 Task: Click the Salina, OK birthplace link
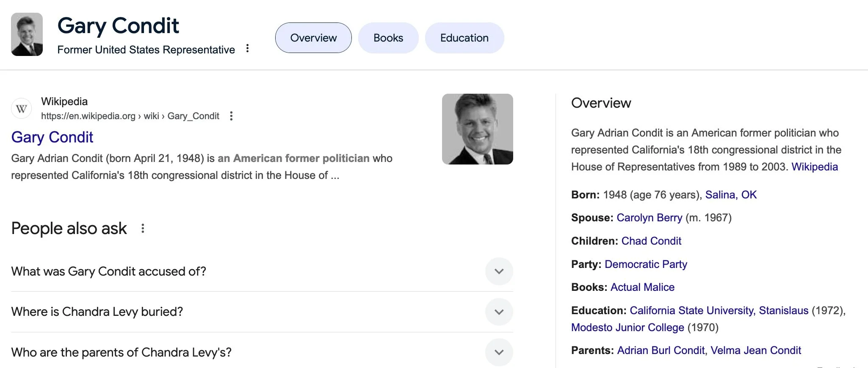(x=730, y=195)
